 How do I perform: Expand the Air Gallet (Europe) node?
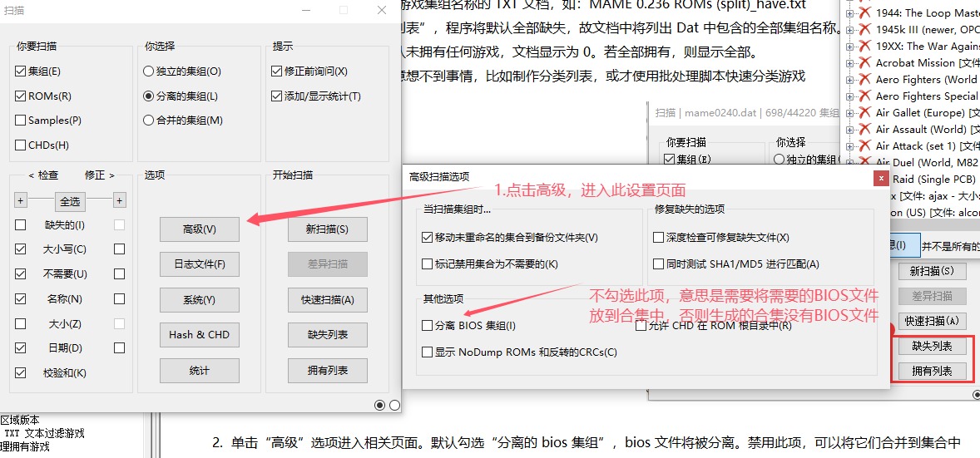point(849,113)
